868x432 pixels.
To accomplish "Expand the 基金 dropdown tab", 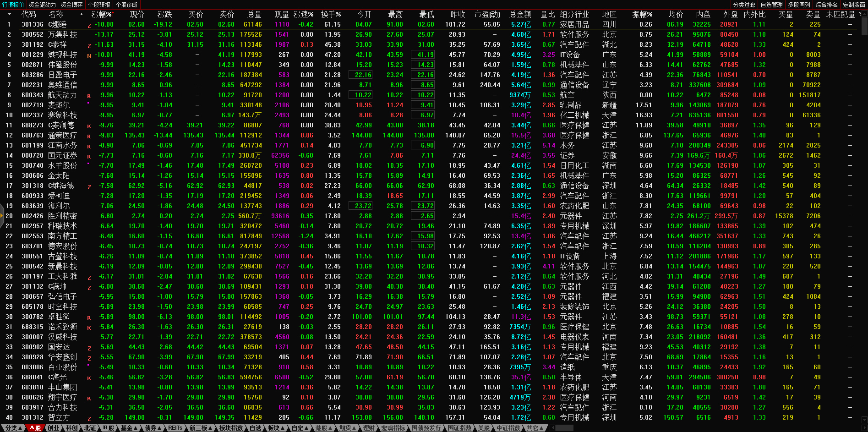I will pyautogui.click(x=129, y=428).
